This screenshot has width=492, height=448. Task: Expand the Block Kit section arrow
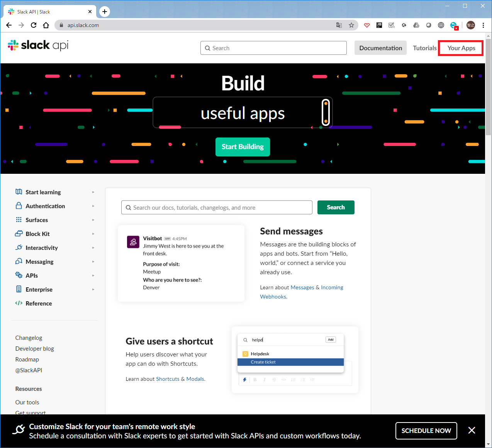click(93, 234)
